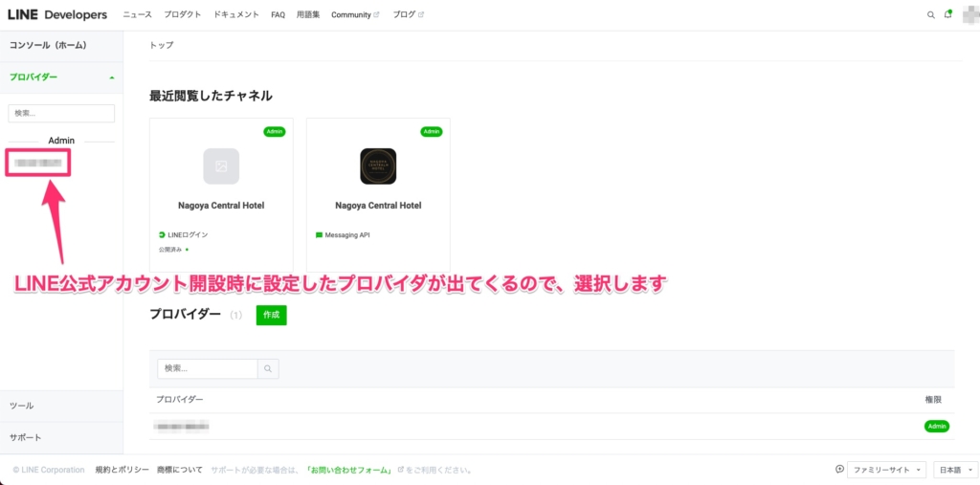Viewport: 980px width, 485px height.
Task: Open the ドキュメント menu item
Action: pos(235,15)
